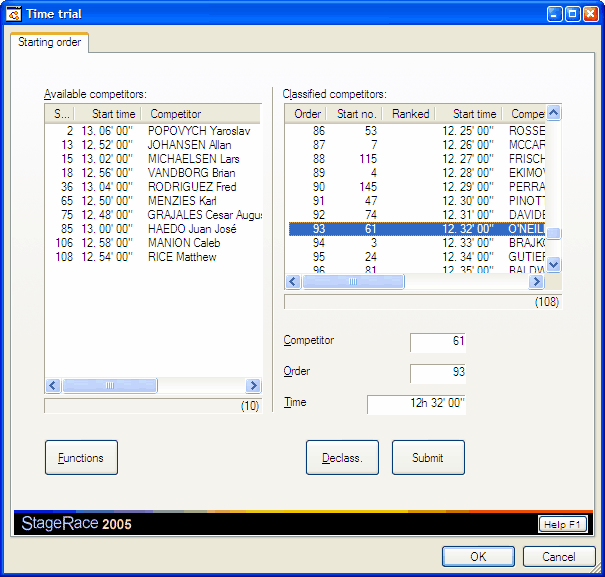Select classified row order 88 FRISCH
Image resolution: width=605 pixels, height=577 pixels.
417,159
